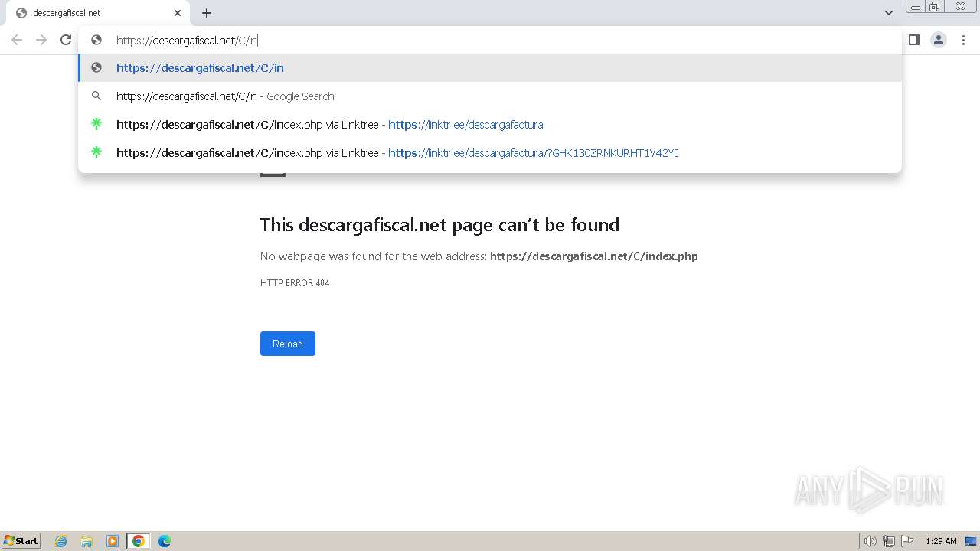
Task: Open File Explorer from taskbar
Action: pos(87,541)
